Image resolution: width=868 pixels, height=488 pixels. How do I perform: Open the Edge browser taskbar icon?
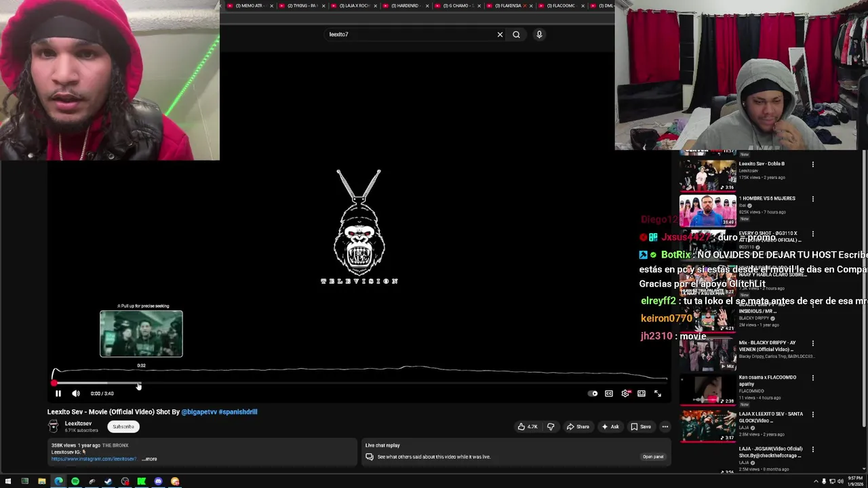click(58, 481)
